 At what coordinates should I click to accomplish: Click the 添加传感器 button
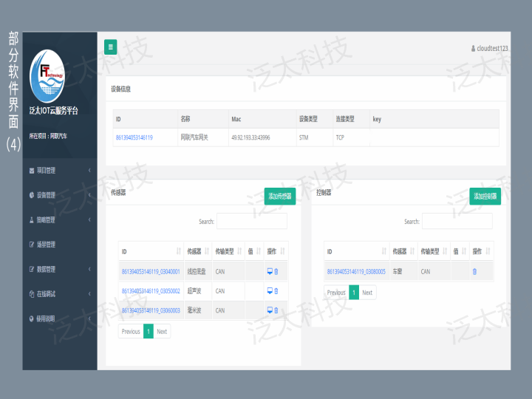coord(279,196)
